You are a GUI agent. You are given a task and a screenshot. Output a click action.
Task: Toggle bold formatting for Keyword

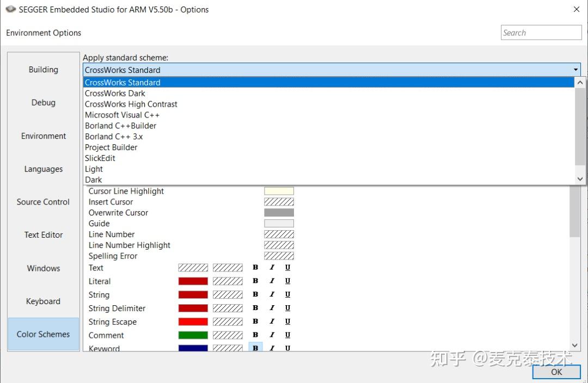(x=255, y=348)
